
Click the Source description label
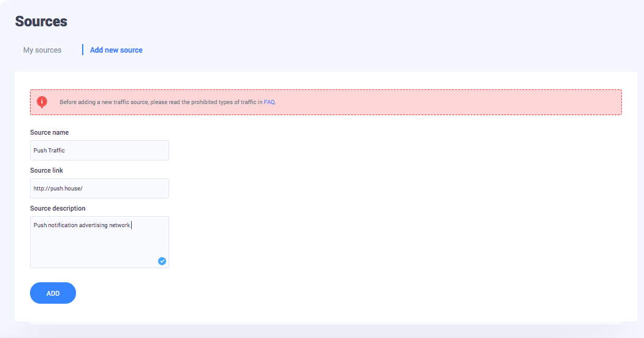tap(58, 208)
